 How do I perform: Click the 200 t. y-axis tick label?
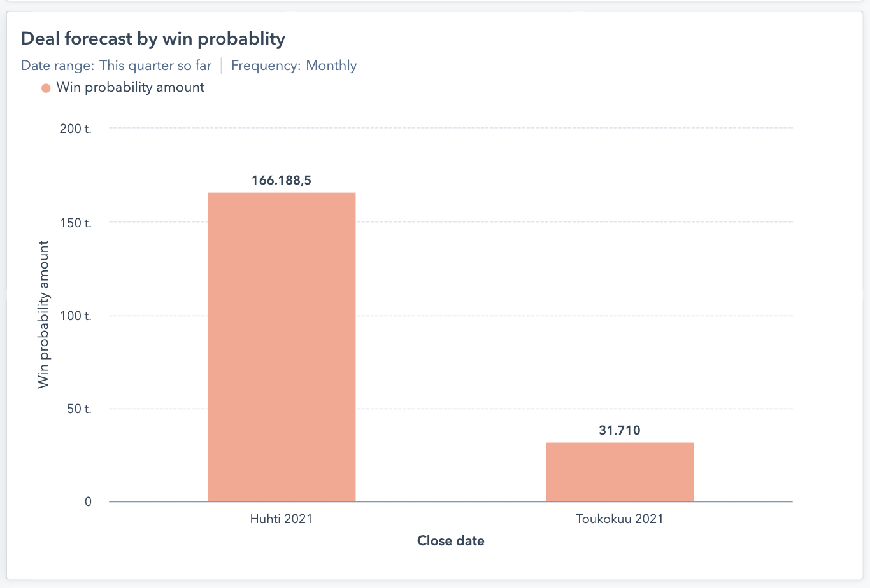(76, 129)
